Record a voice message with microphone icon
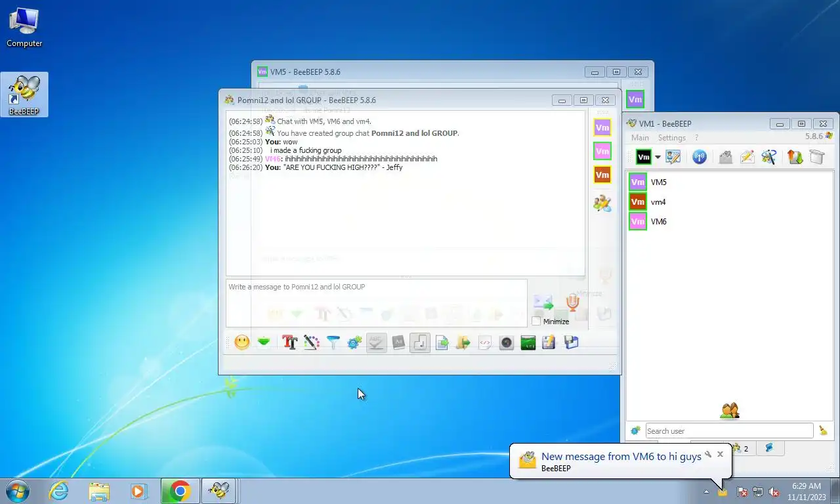 (x=572, y=303)
